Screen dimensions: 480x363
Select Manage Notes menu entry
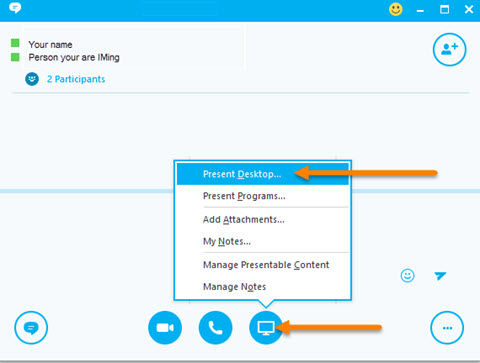[263, 287]
